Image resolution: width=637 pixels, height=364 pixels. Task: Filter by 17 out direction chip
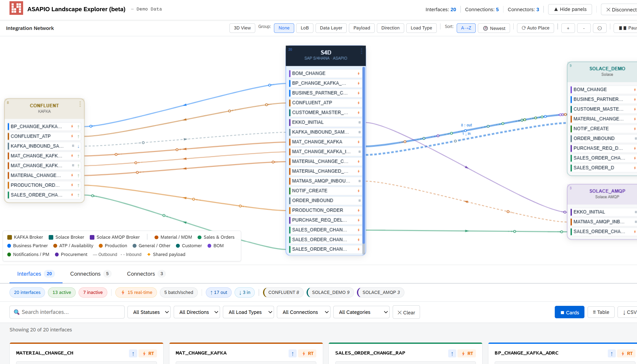coord(218,292)
